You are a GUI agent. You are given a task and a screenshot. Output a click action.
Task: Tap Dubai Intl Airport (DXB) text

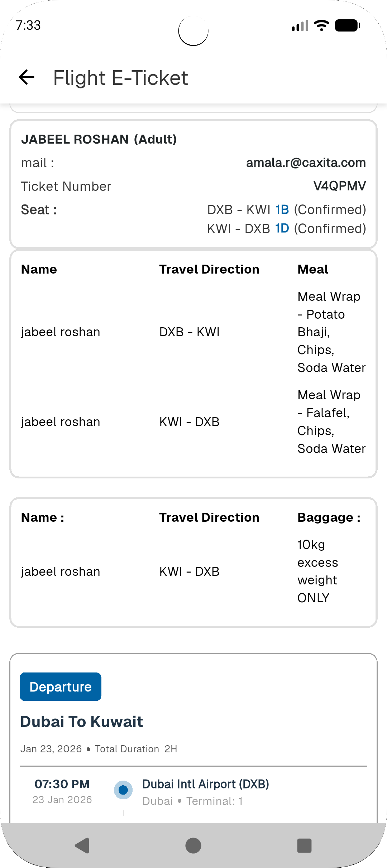tap(206, 784)
